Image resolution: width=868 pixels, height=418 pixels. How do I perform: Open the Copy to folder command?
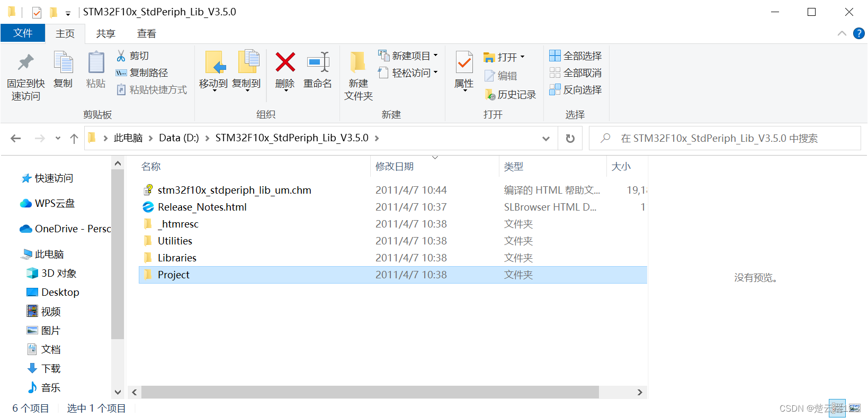(247, 70)
